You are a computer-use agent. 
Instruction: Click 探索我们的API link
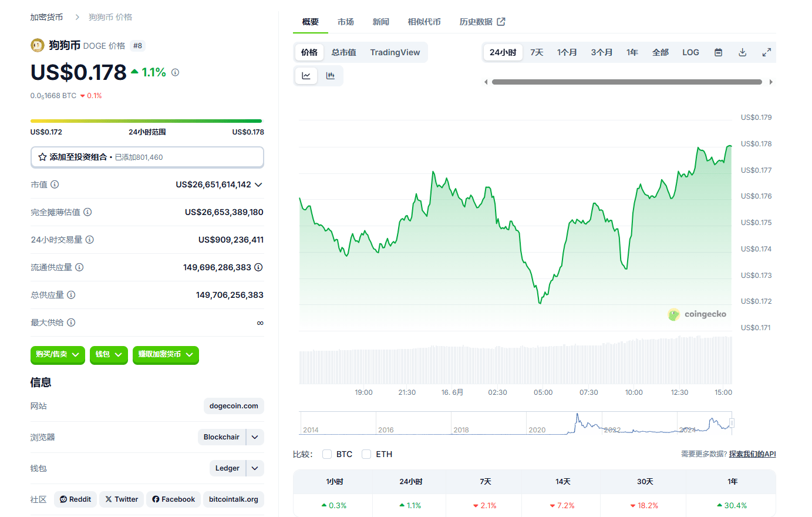pos(752,454)
